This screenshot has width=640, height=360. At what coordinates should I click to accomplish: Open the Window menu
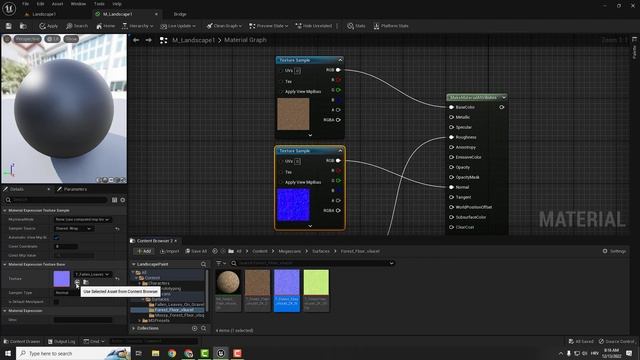tap(78, 4)
